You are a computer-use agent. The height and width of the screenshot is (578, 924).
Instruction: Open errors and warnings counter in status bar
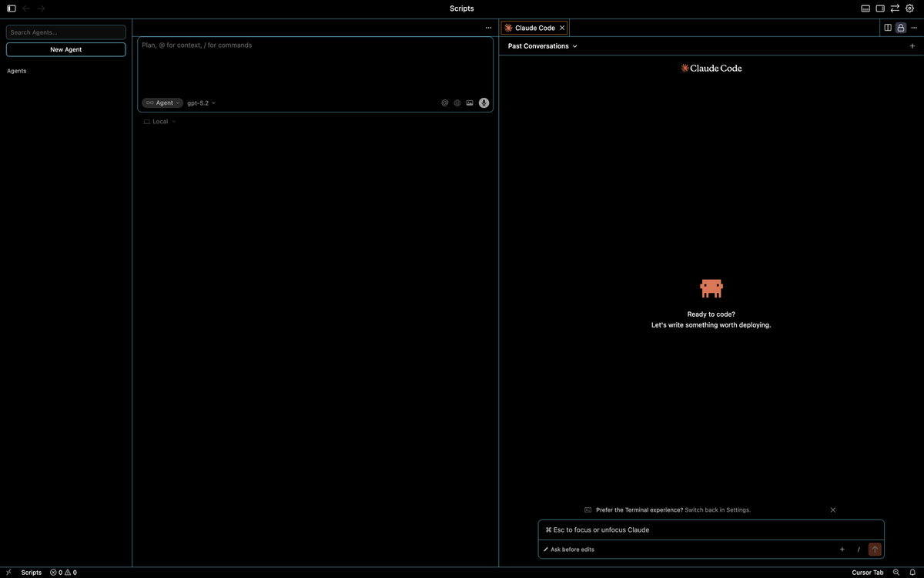tap(63, 573)
